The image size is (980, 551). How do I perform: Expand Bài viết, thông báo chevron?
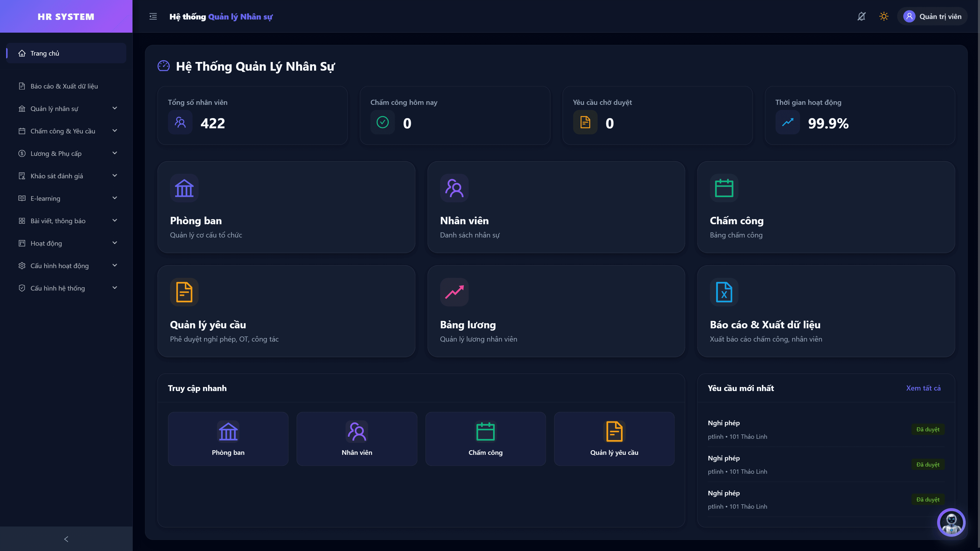(115, 221)
